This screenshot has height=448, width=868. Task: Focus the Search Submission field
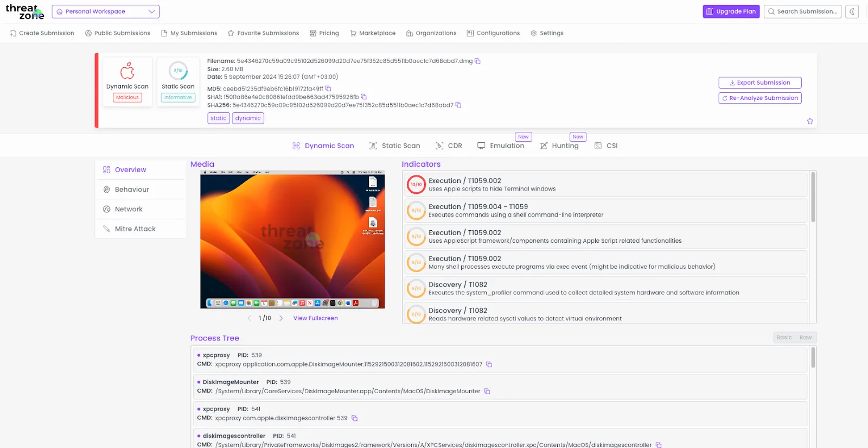click(802, 11)
